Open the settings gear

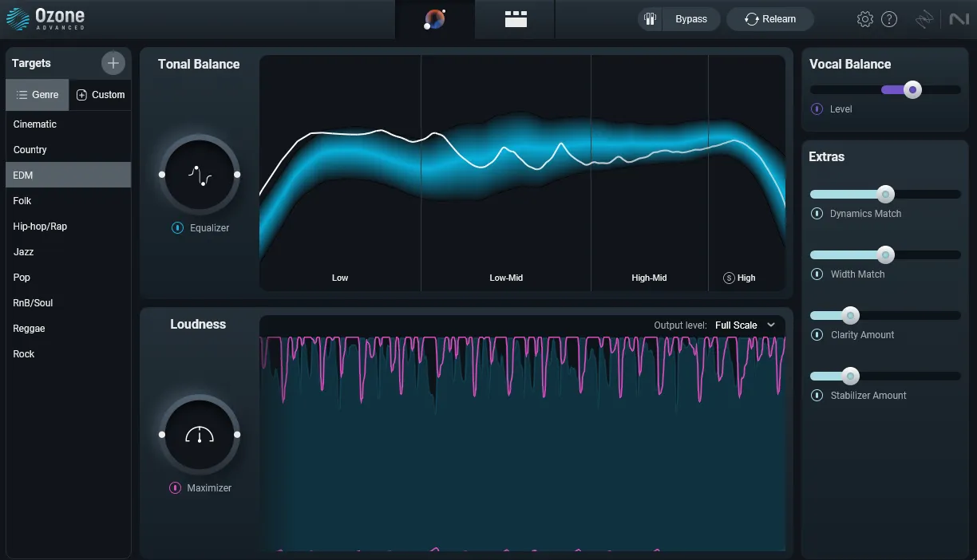point(864,19)
